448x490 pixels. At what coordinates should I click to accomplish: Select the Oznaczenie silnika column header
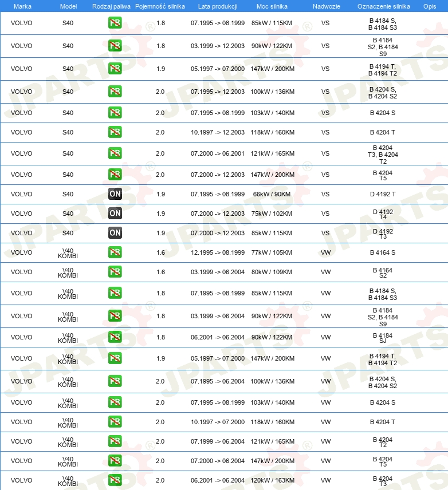pyautogui.click(x=384, y=6)
